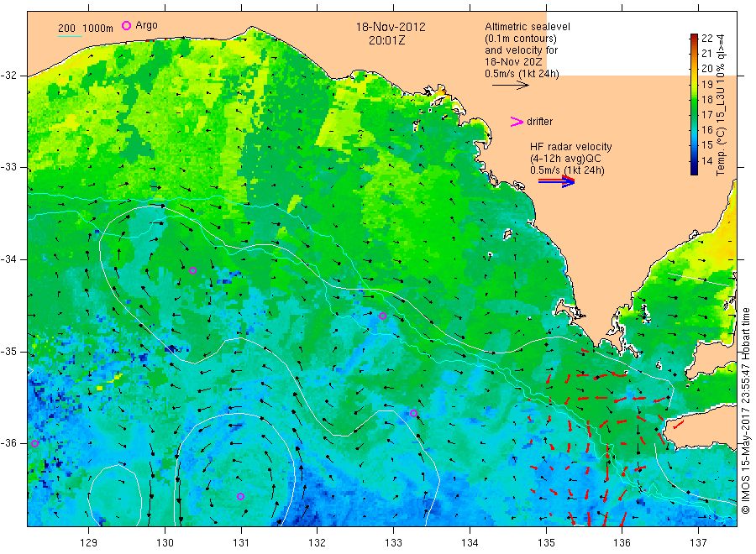Image resolution: width=756 pixels, height=554 pixels.
Task: Click the Argo legend circle marker
Action: coord(126,25)
